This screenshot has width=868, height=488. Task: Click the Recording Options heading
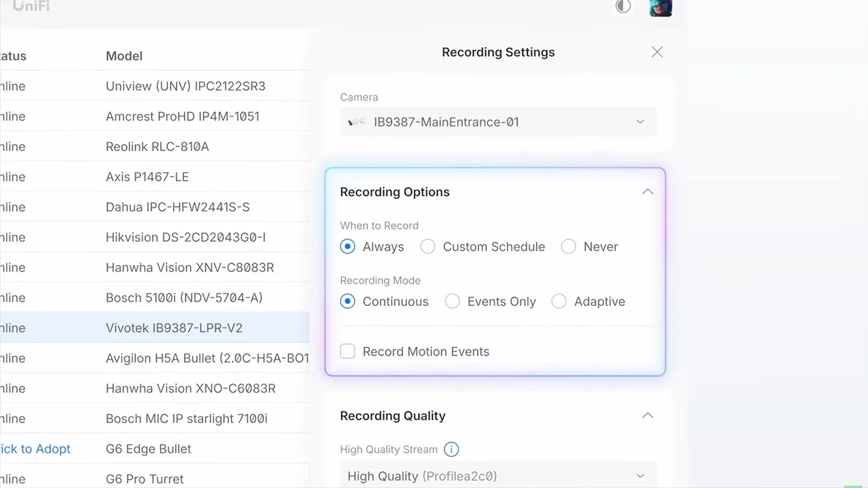(x=395, y=192)
